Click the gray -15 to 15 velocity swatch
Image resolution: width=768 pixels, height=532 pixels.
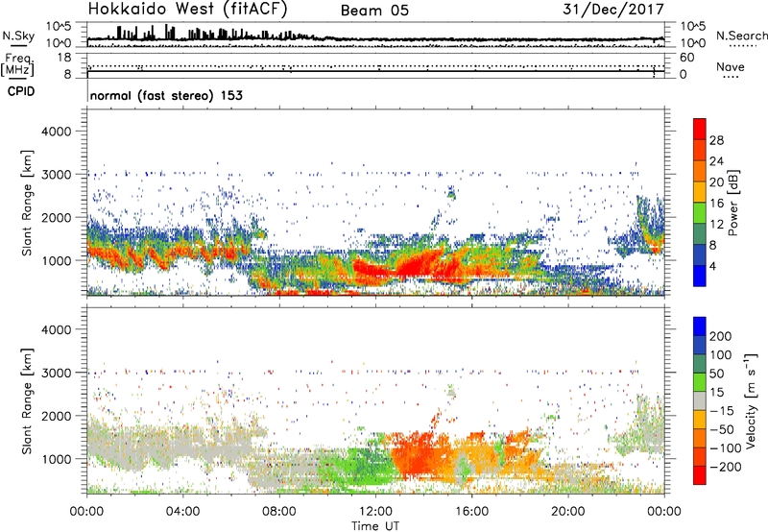point(700,400)
